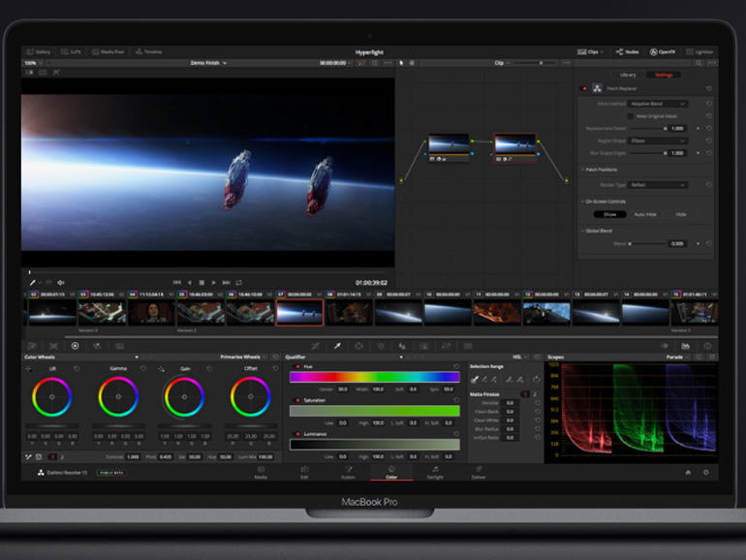Click the Global Blend slider
Screen dimensions: 746x560
(x=648, y=243)
